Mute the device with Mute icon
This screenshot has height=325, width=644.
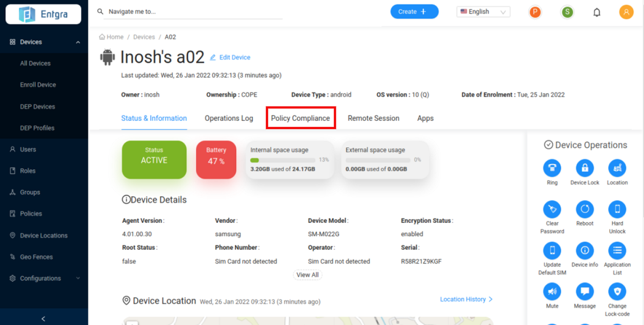(552, 292)
